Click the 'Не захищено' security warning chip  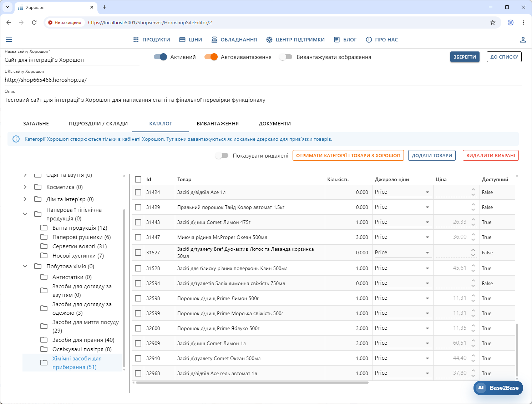[x=65, y=23]
